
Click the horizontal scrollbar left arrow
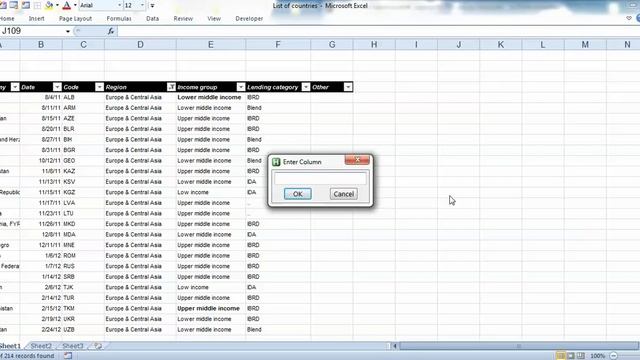point(395,346)
